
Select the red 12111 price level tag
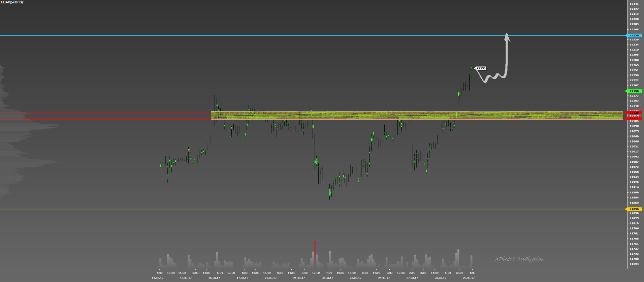click(634, 118)
